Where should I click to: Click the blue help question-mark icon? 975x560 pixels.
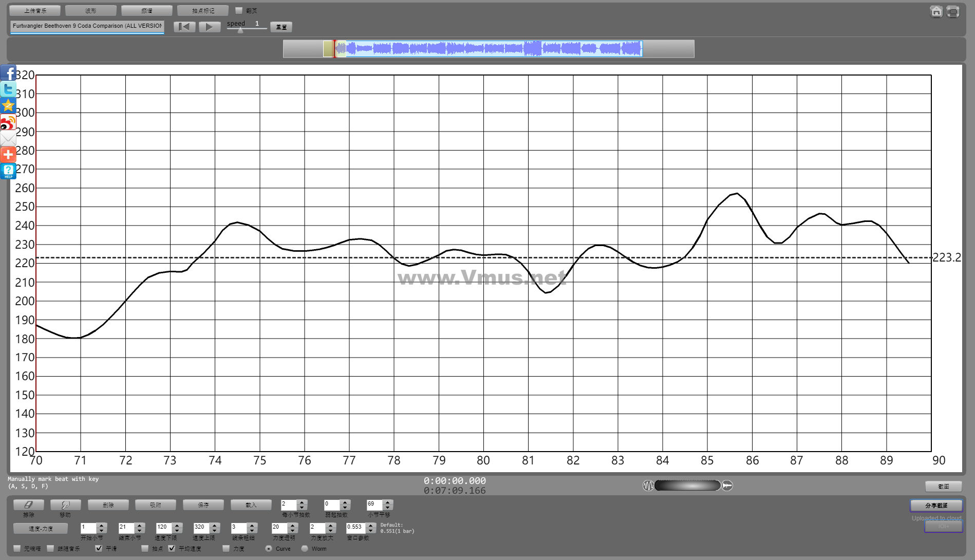coord(8,171)
